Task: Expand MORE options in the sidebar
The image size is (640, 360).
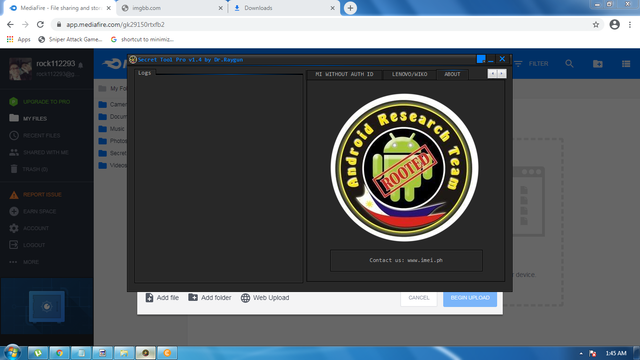Action: pyautogui.click(x=24, y=262)
